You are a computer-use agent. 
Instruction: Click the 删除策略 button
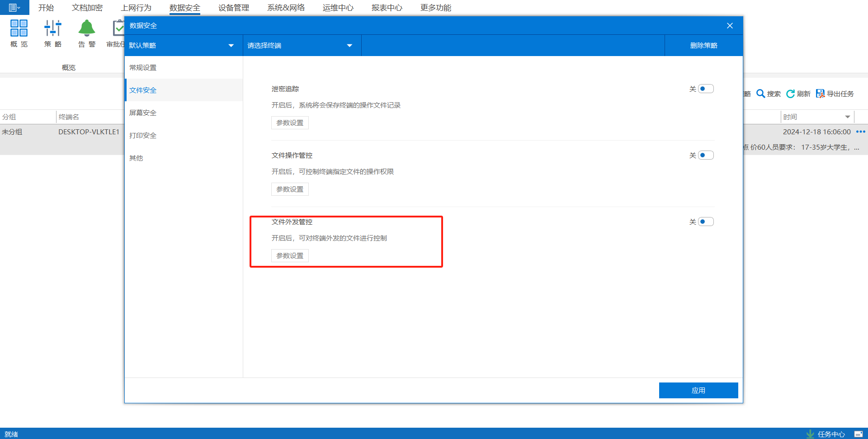pos(703,45)
